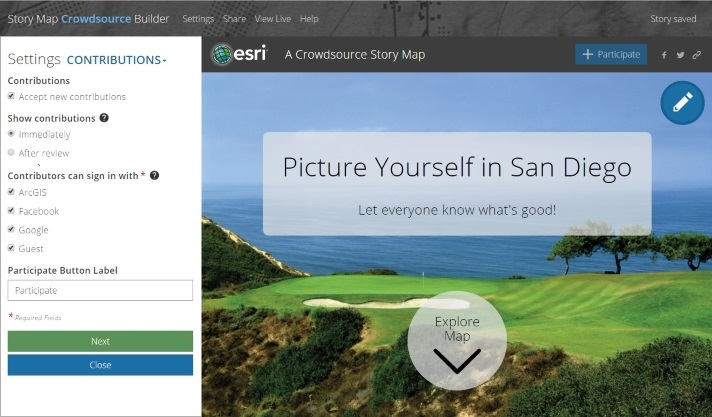This screenshot has height=417, width=712.
Task: Click the Explore Map down-arrow circle
Action: pyautogui.click(x=457, y=340)
